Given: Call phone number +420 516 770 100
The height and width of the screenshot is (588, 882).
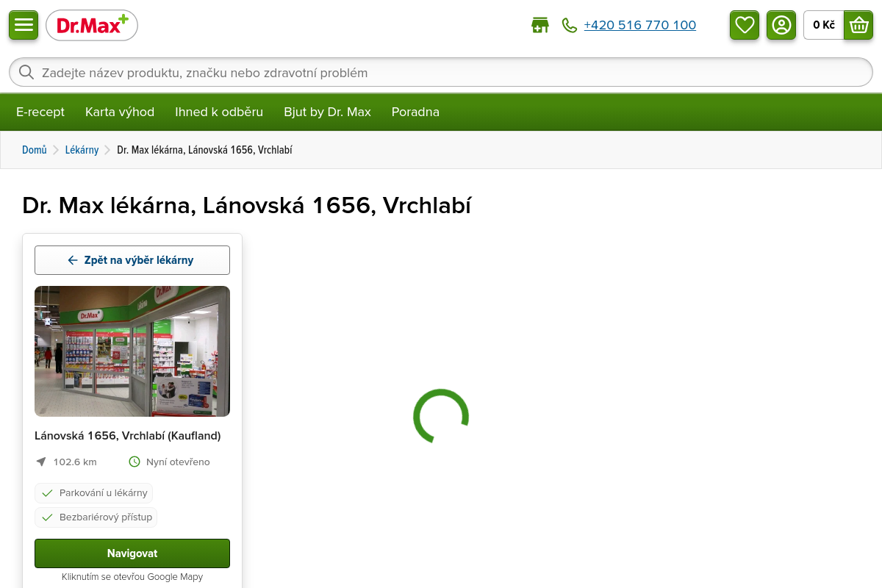Looking at the screenshot, I should click(640, 25).
